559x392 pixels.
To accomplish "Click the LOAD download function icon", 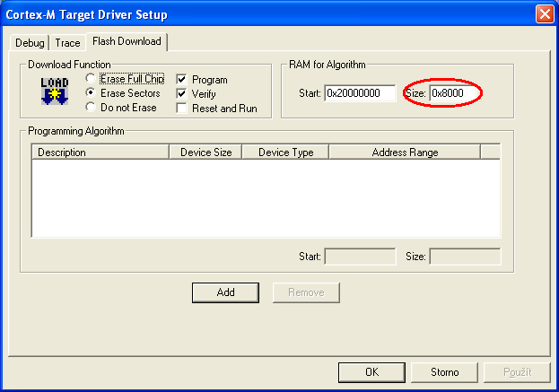I will point(55,91).
